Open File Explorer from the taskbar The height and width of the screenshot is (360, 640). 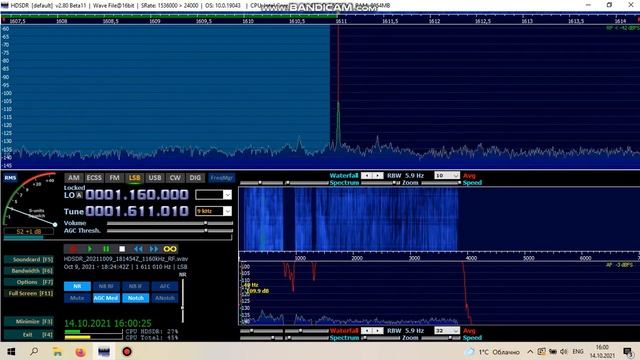(x=58, y=351)
